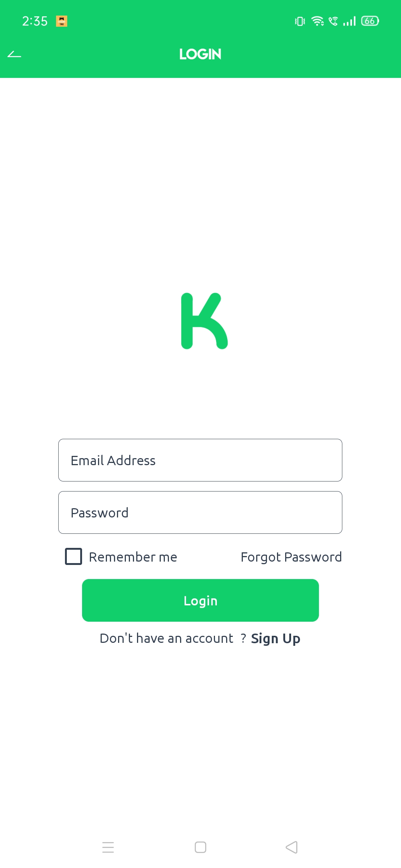This screenshot has width=401, height=868.
Task: Open the Sign Up link
Action: click(x=276, y=639)
